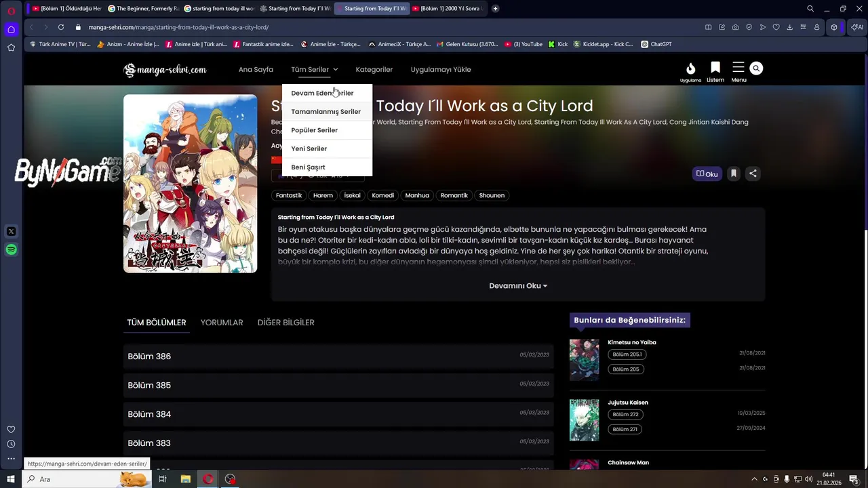This screenshot has width=868, height=488.
Task: Open Opera sidebar home icon
Action: pyautogui.click(x=11, y=29)
